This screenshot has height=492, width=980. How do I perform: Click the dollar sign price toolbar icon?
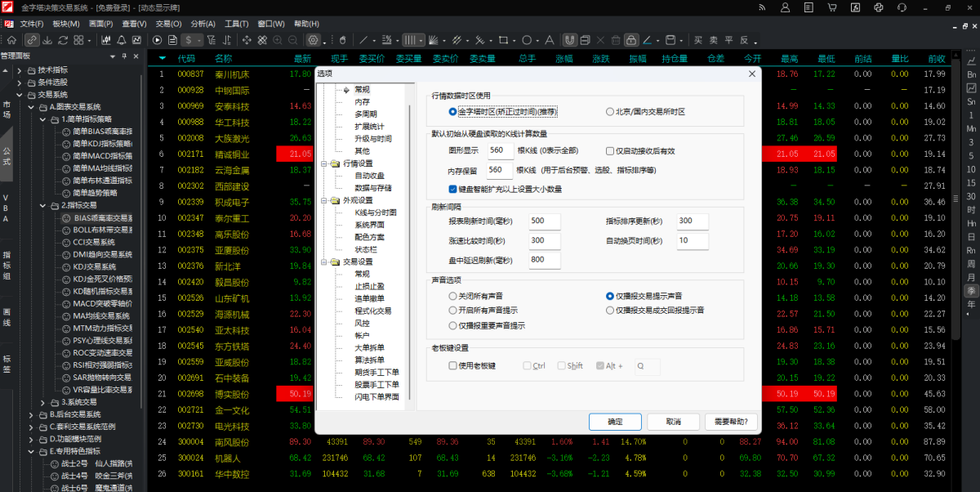[x=188, y=39]
